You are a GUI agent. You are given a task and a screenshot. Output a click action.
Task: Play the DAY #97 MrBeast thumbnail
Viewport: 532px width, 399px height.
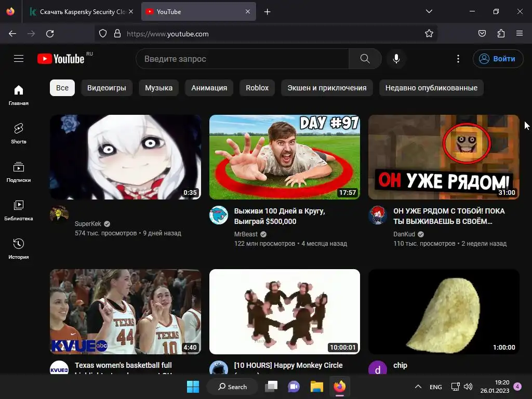click(x=284, y=157)
